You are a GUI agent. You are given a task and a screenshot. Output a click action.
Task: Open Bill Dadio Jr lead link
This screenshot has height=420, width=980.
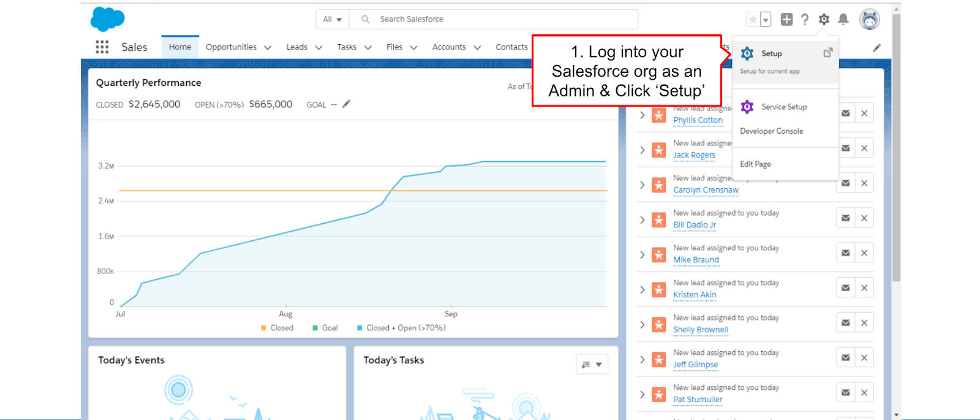coord(695,225)
